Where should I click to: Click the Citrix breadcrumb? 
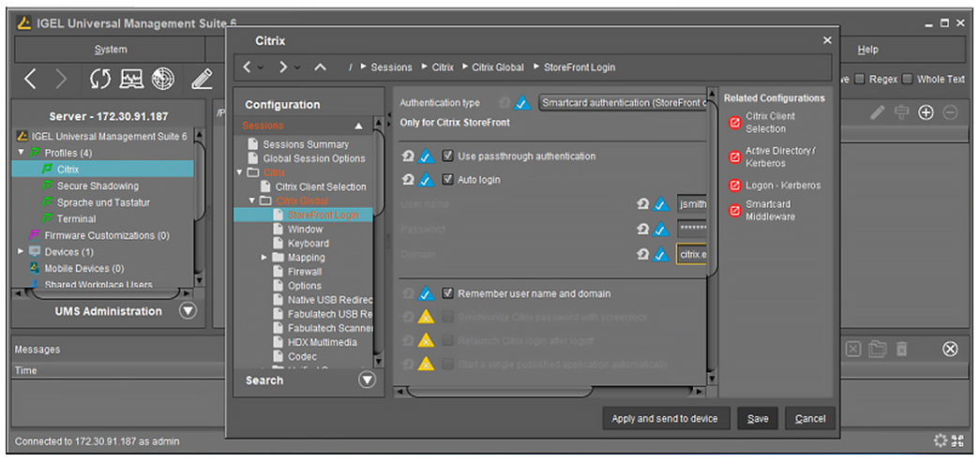[443, 67]
